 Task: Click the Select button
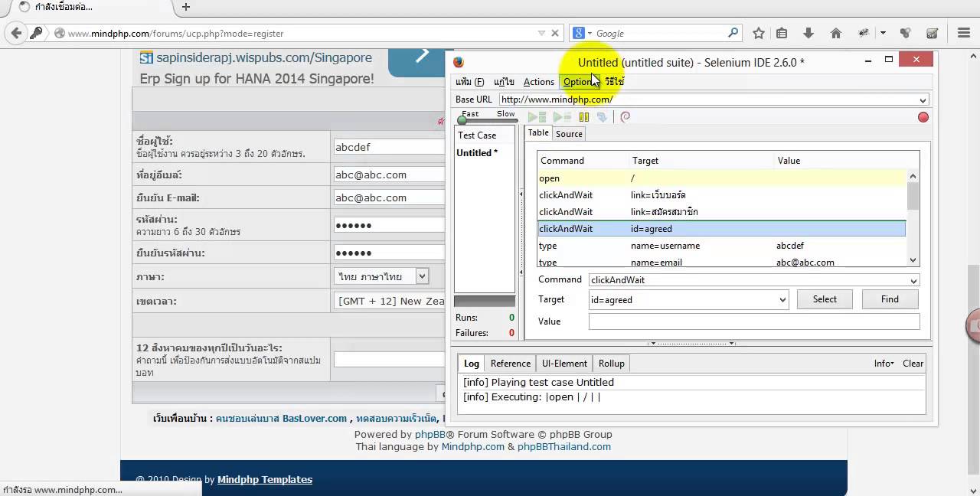point(825,299)
